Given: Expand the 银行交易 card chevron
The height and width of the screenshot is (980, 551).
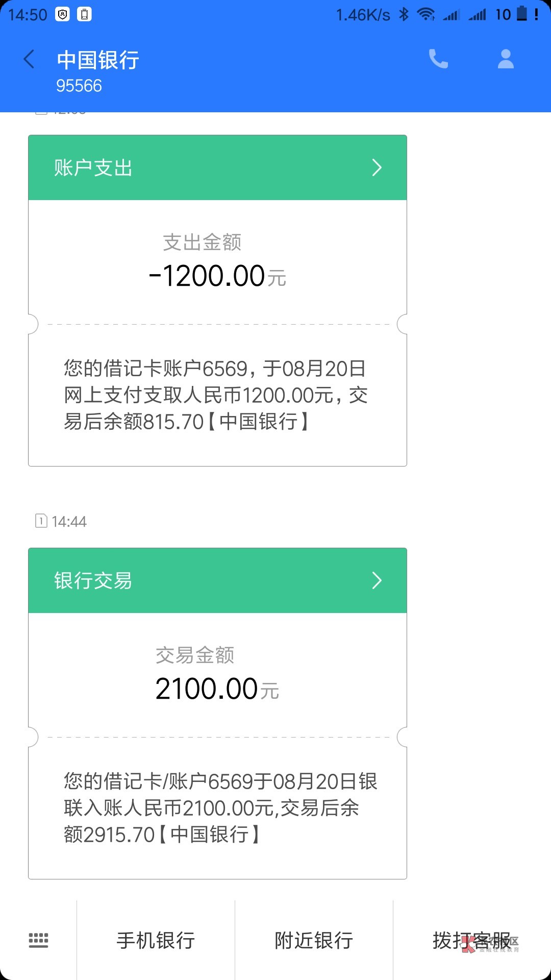Looking at the screenshot, I should (x=377, y=580).
